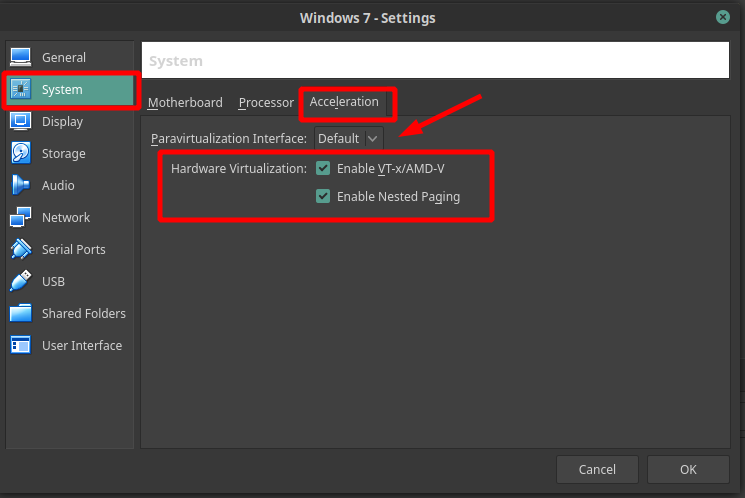Open Shared Folders folder icon
745x498 pixels.
(20, 313)
